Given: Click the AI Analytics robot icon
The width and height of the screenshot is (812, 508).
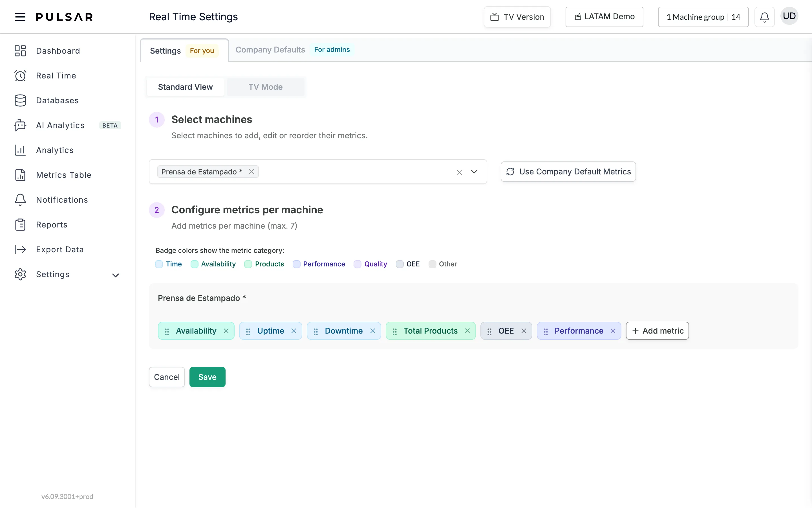Looking at the screenshot, I should 20,125.
